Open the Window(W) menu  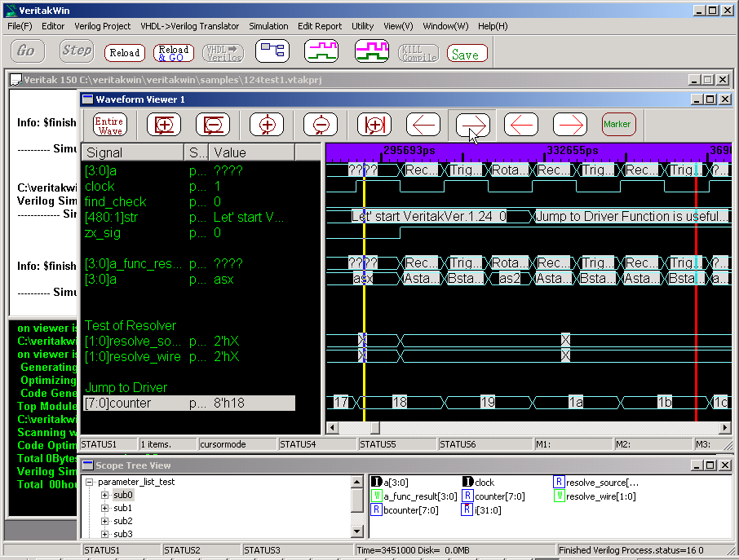[445, 26]
